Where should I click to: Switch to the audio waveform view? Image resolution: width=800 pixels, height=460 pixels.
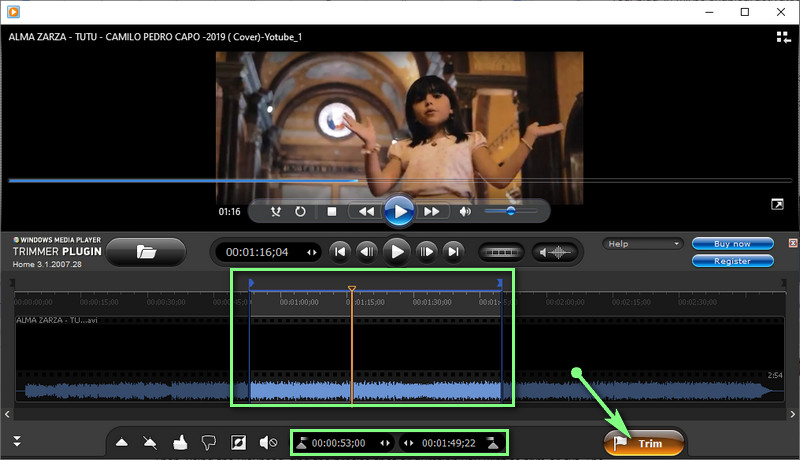tap(555, 252)
